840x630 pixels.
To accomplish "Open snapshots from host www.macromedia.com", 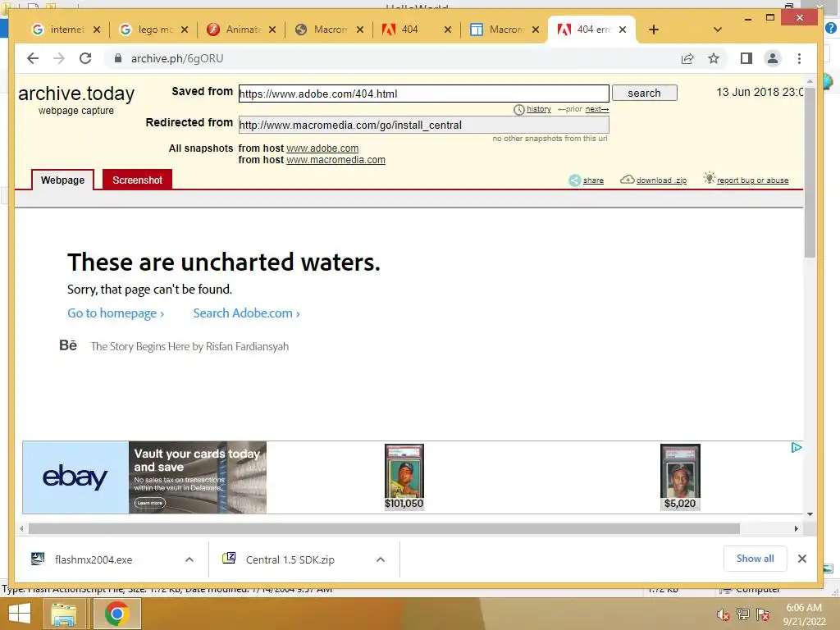I will (336, 160).
